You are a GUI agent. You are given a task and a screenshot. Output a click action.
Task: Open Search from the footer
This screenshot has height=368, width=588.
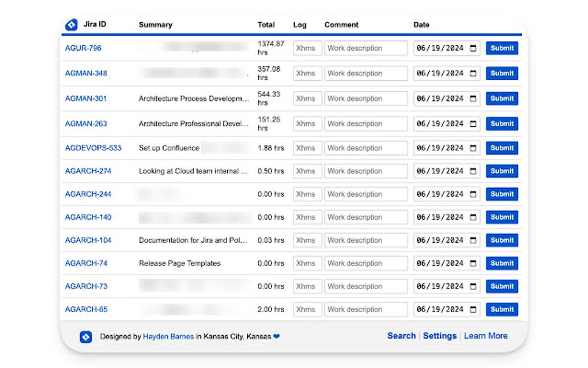tap(401, 336)
